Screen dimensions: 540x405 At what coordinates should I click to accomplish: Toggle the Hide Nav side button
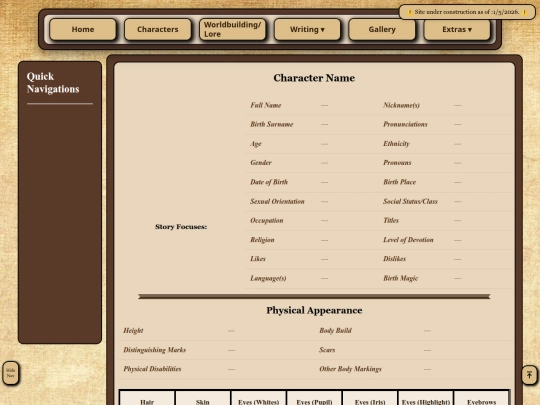click(x=11, y=373)
